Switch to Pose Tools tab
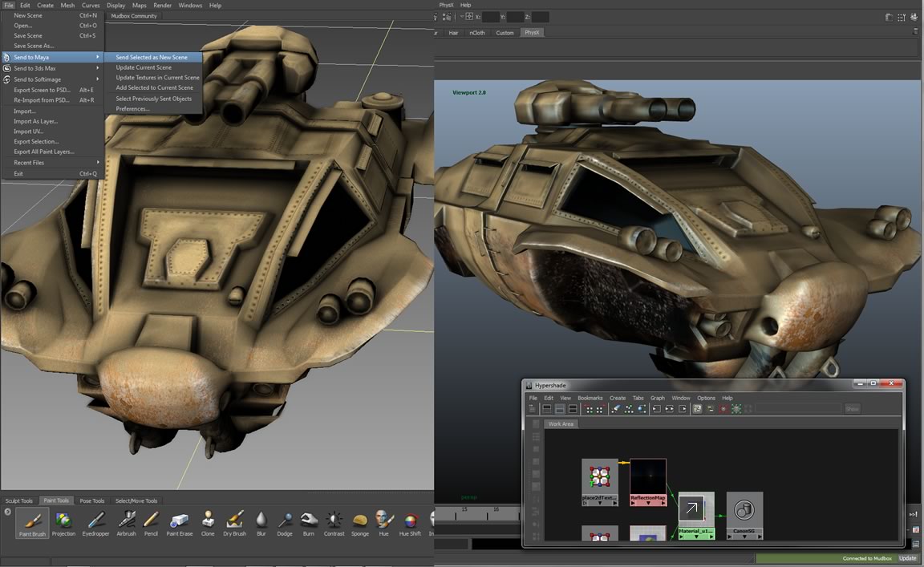Screen dimensions: 924x567 click(x=92, y=501)
